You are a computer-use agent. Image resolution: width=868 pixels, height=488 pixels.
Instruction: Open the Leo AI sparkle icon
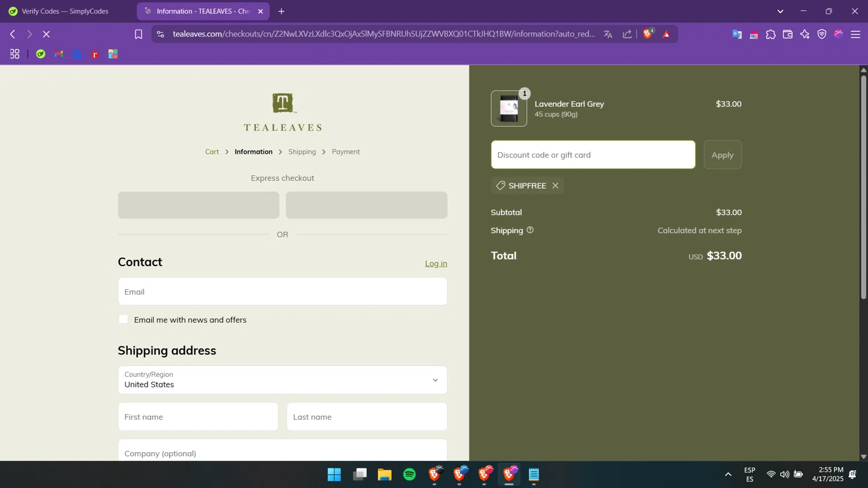(805, 35)
